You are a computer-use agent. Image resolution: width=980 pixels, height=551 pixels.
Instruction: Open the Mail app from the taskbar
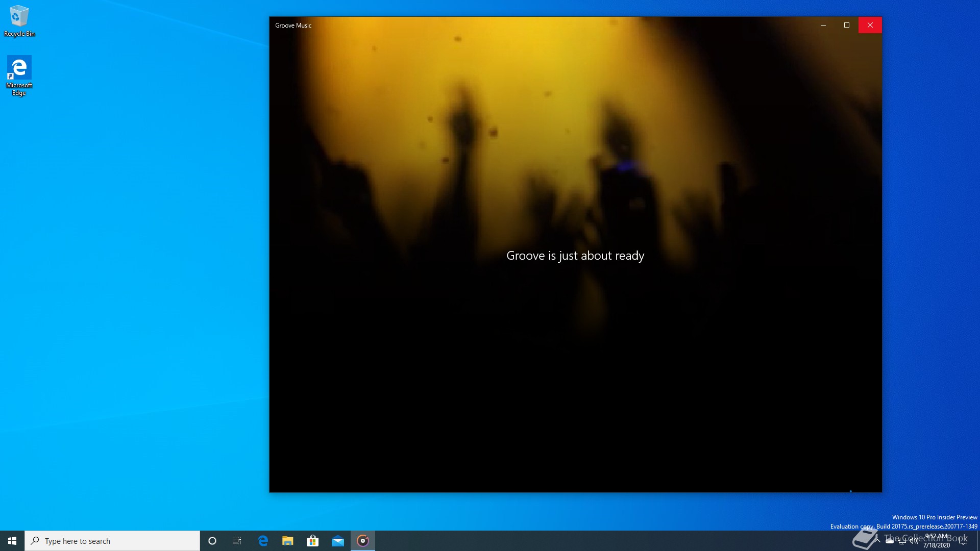[338, 541]
